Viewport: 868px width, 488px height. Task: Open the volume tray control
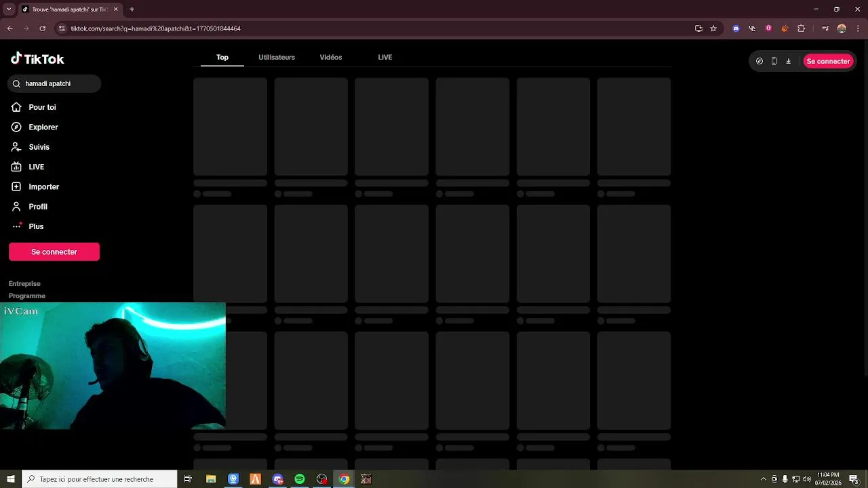(807, 479)
